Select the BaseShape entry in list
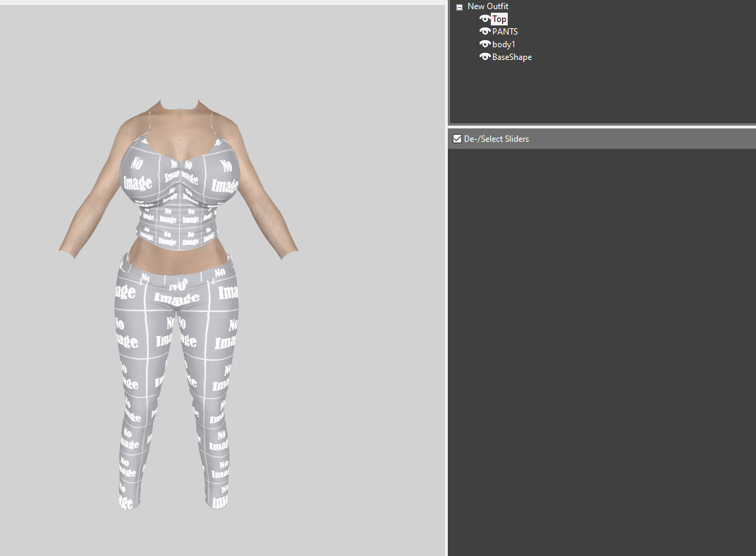 (512, 57)
